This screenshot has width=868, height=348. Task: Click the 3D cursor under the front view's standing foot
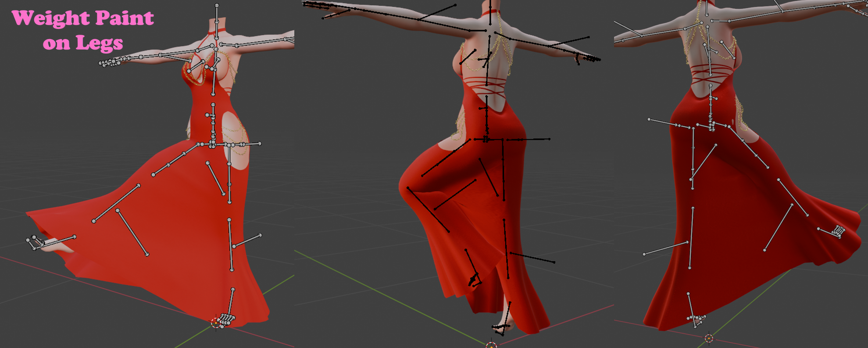(x=216, y=323)
